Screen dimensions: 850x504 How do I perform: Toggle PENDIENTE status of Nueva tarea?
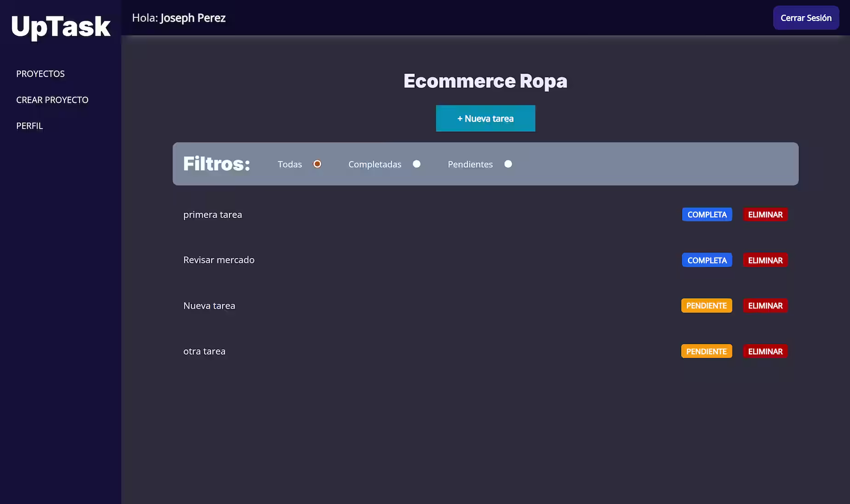point(706,306)
